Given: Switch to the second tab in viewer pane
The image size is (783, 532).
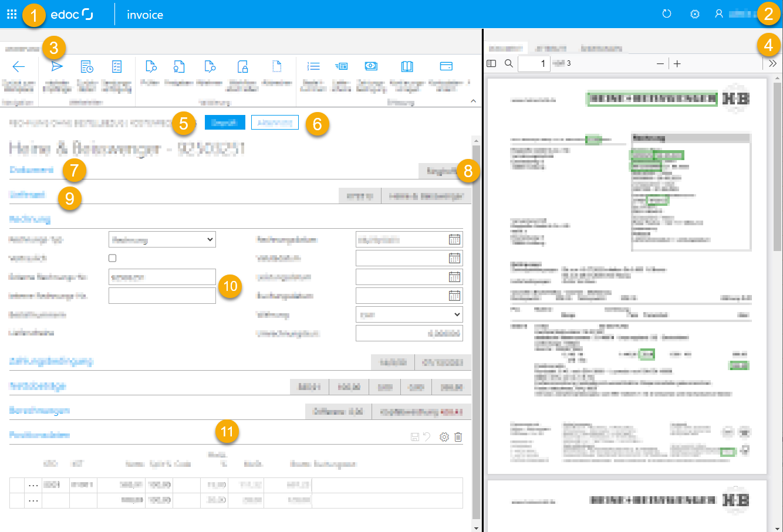Looking at the screenshot, I should [x=551, y=48].
